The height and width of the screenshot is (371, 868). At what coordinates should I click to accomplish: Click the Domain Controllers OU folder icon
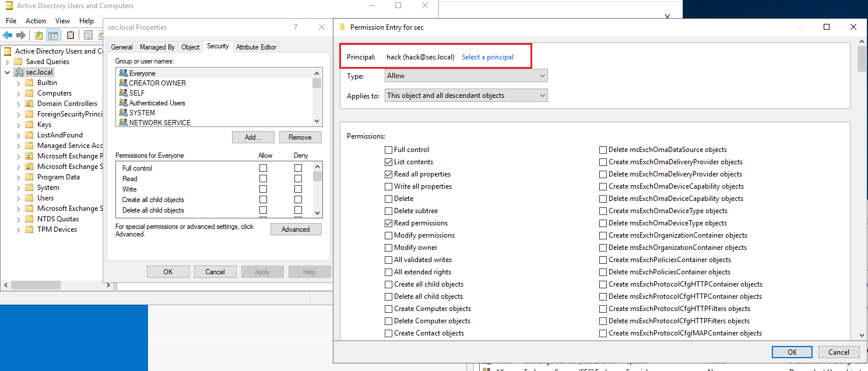pyautogui.click(x=29, y=104)
